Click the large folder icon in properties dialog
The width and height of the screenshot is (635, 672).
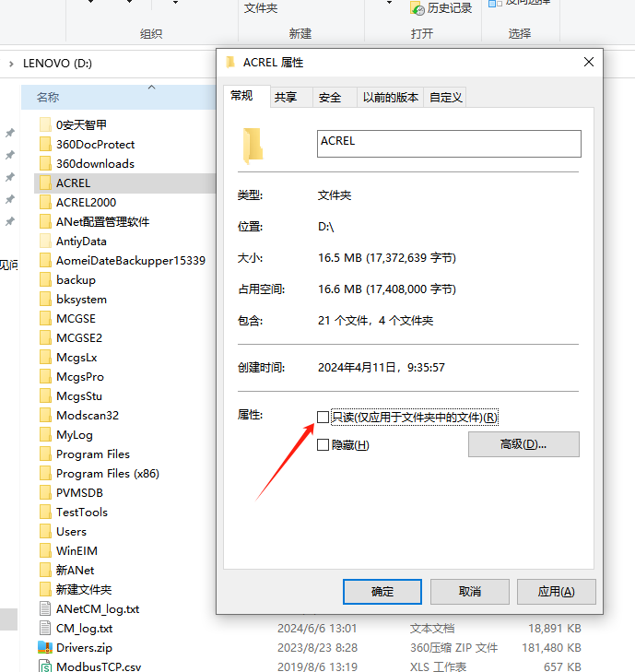[253, 146]
